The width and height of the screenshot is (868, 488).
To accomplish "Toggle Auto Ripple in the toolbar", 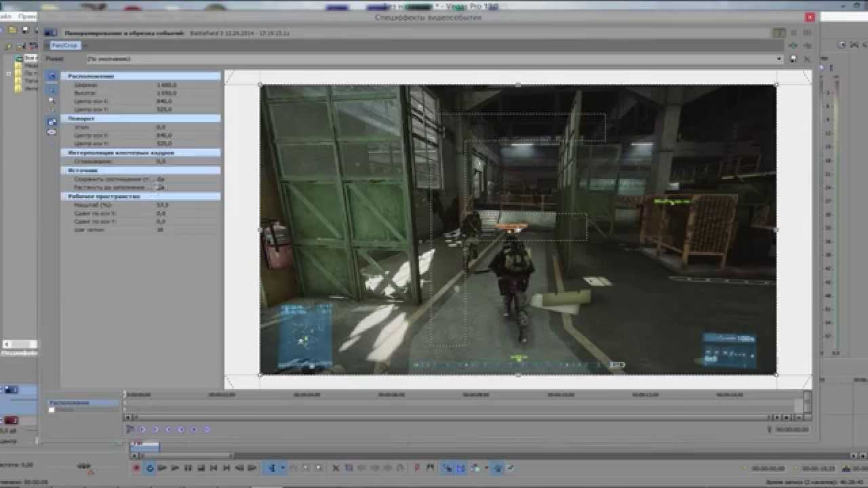I will pos(475,468).
